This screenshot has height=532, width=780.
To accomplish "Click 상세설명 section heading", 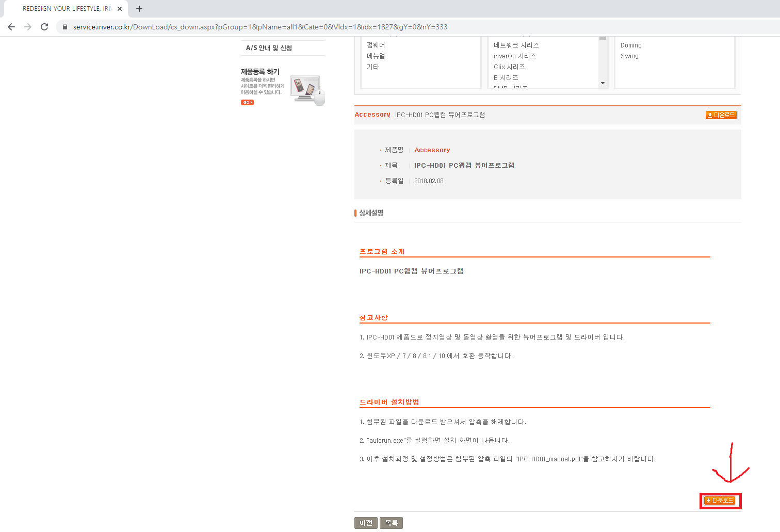I will [x=371, y=213].
